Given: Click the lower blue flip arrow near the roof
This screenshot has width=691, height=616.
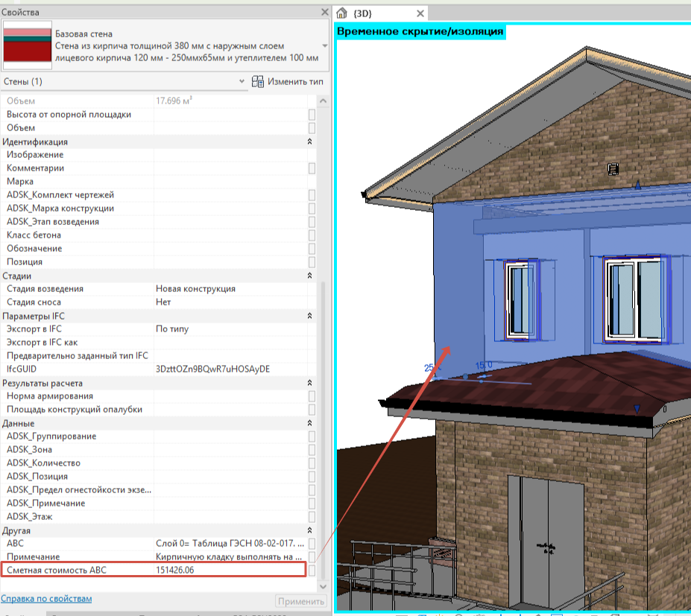Looking at the screenshot, I should [637, 409].
